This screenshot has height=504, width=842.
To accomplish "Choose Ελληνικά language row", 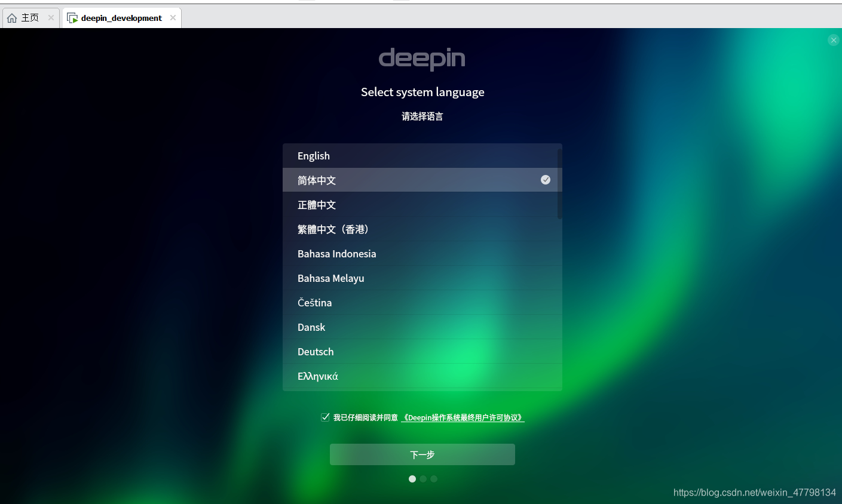I will point(422,376).
